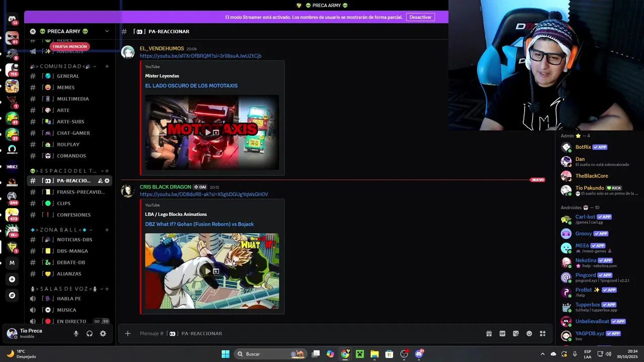Open the Windows Start menu
644x362 pixels.
(225, 354)
